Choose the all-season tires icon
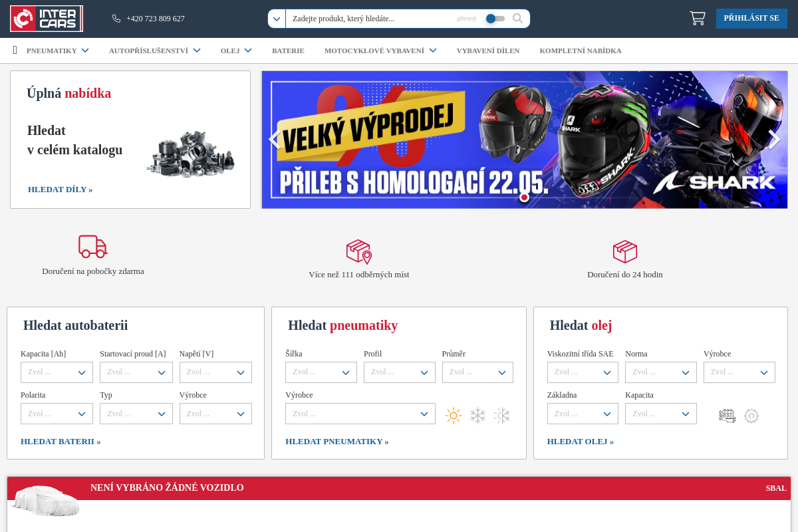Image resolution: width=798 pixels, height=532 pixels. (501, 415)
